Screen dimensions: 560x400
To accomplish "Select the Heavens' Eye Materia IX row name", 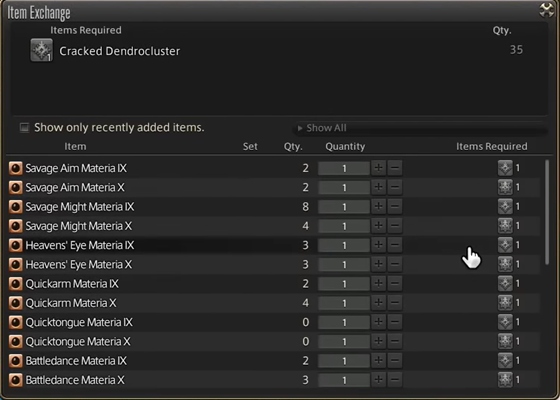I will point(80,245).
